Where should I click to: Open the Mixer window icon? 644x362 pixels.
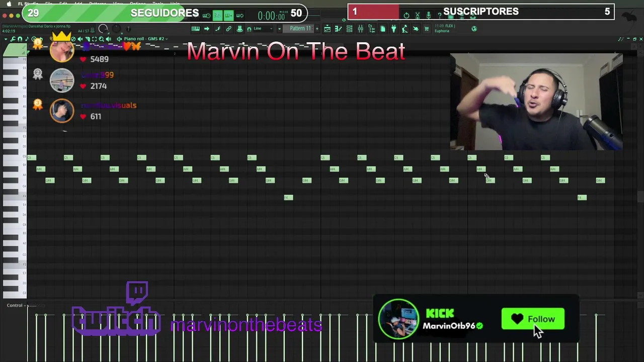click(x=360, y=29)
